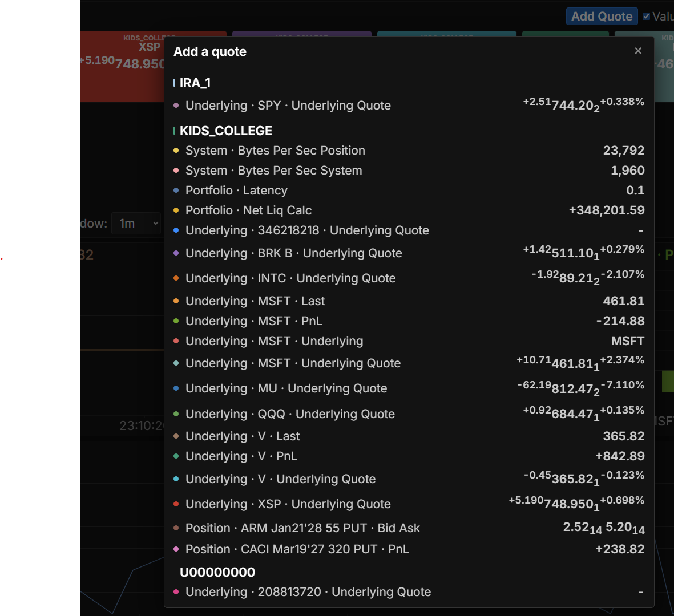
Task: Click the +238.82 CACI PnL value
Action: 620,549
